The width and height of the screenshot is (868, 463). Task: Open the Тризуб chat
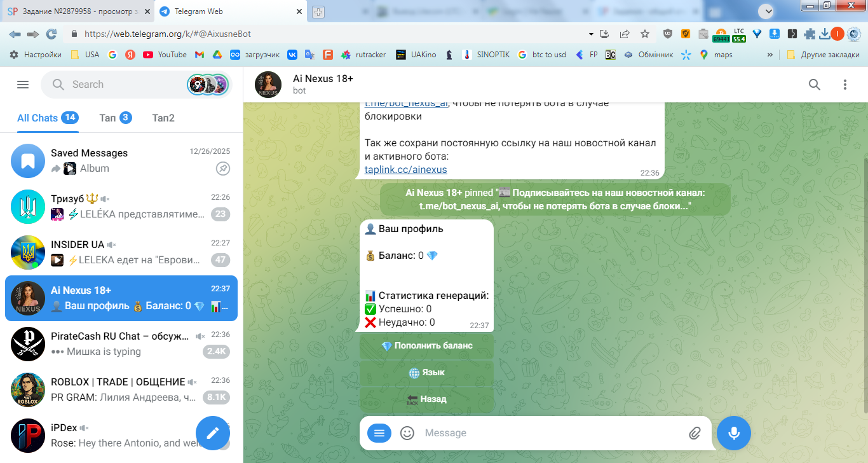(121, 206)
